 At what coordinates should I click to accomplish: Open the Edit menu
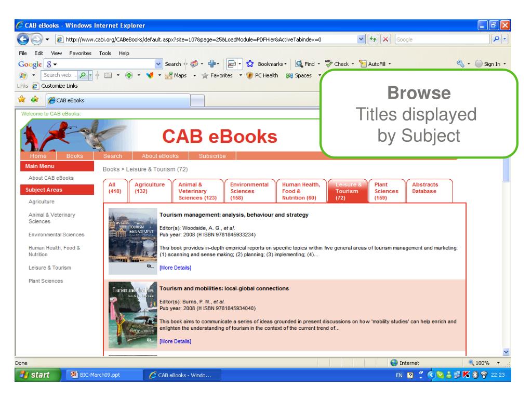click(x=38, y=53)
